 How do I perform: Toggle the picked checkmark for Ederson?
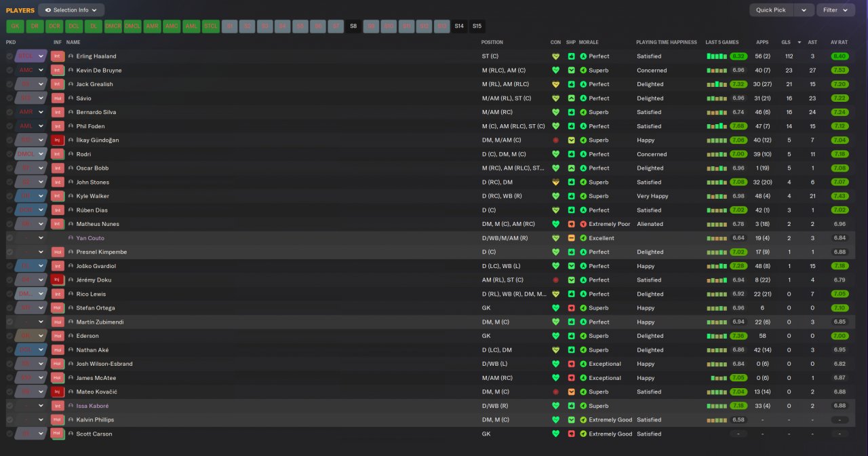9,336
